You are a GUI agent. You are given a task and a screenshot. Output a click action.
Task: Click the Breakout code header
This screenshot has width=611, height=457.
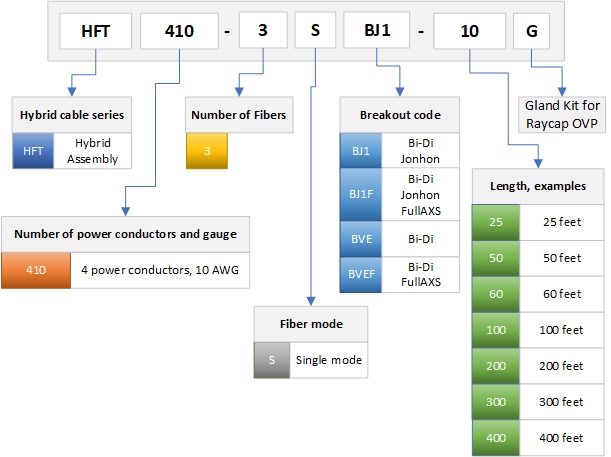400,114
